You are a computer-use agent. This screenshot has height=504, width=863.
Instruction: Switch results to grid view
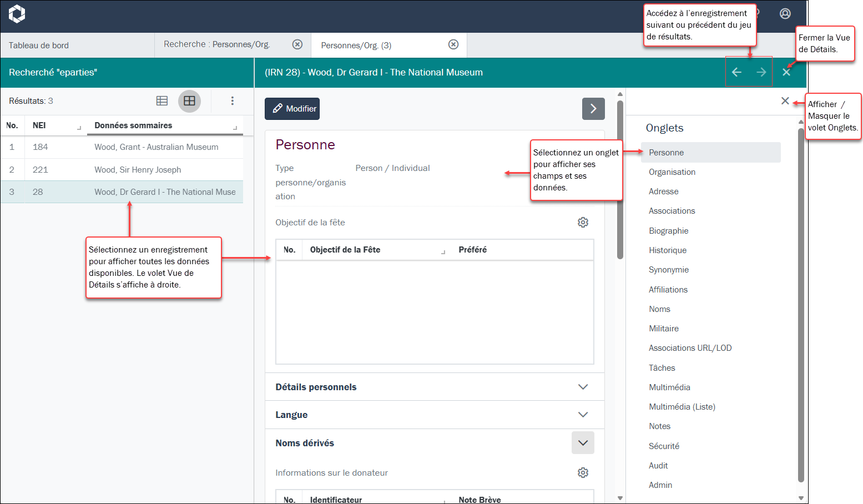point(189,101)
